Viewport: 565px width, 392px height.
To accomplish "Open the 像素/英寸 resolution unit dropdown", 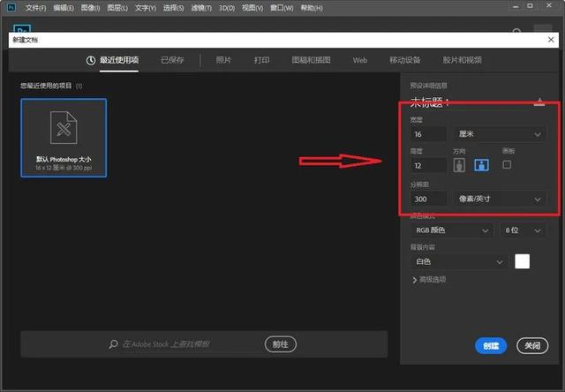I will (x=499, y=199).
